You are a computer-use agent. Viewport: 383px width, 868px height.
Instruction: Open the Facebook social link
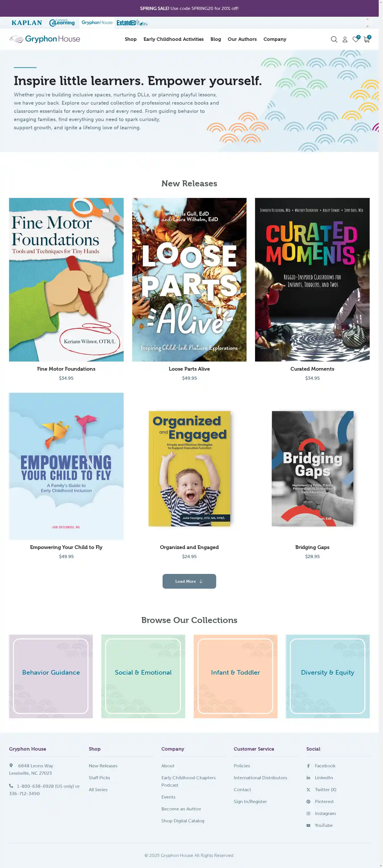tap(325, 766)
